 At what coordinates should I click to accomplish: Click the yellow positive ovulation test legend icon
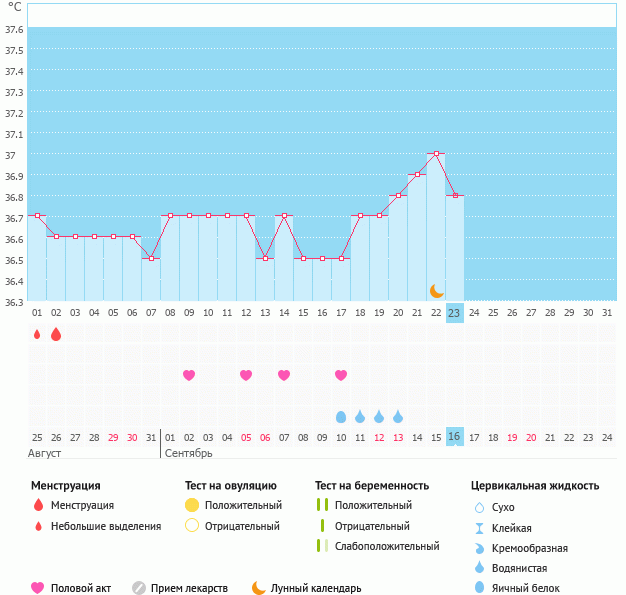click(x=192, y=505)
